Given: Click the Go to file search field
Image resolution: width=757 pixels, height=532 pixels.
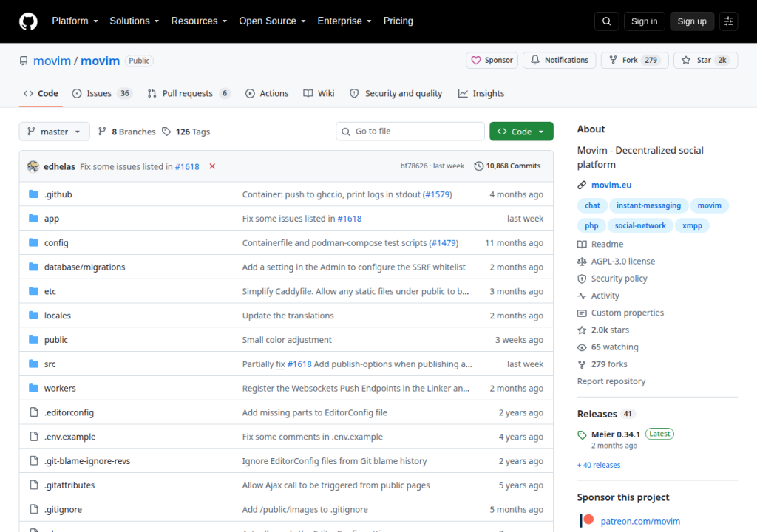Looking at the screenshot, I should (x=410, y=132).
